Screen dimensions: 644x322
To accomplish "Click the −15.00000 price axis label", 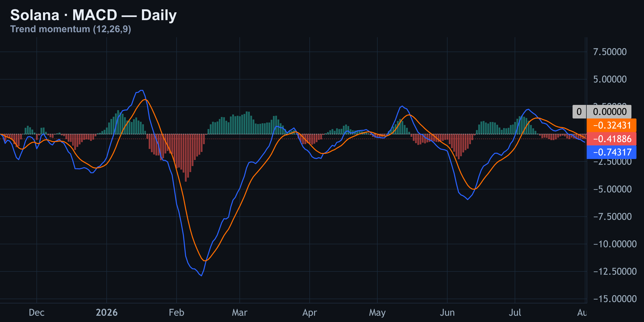I will tap(615, 299).
